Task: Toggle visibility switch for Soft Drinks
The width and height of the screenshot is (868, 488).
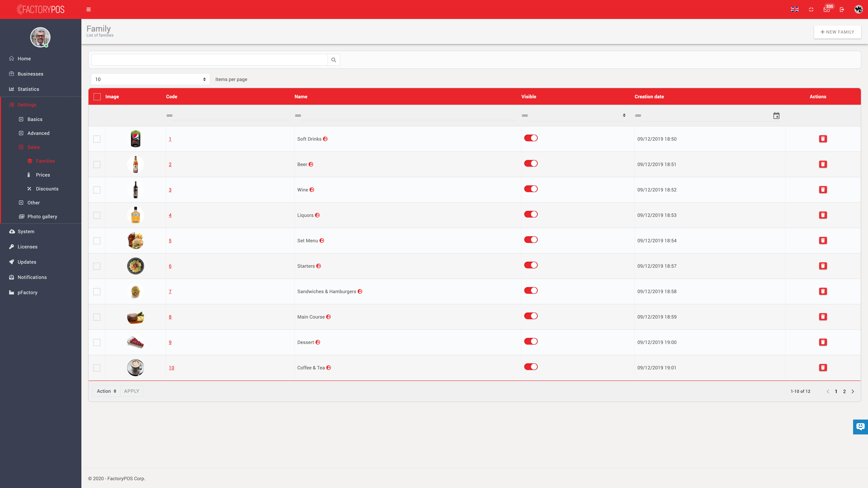Action: [x=531, y=138]
